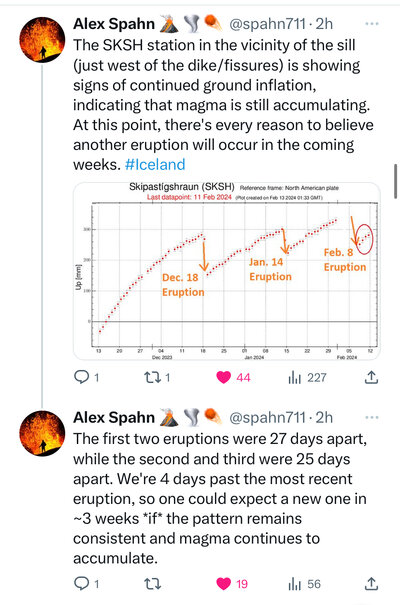Viewport: 400px width, 605px height.
Task: Like the second tweet showing 19 likes
Action: (x=232, y=584)
